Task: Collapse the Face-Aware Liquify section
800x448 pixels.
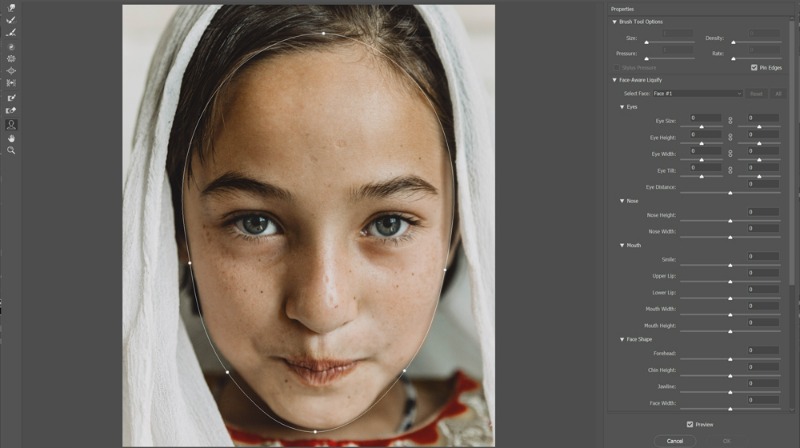Action: pyautogui.click(x=615, y=80)
